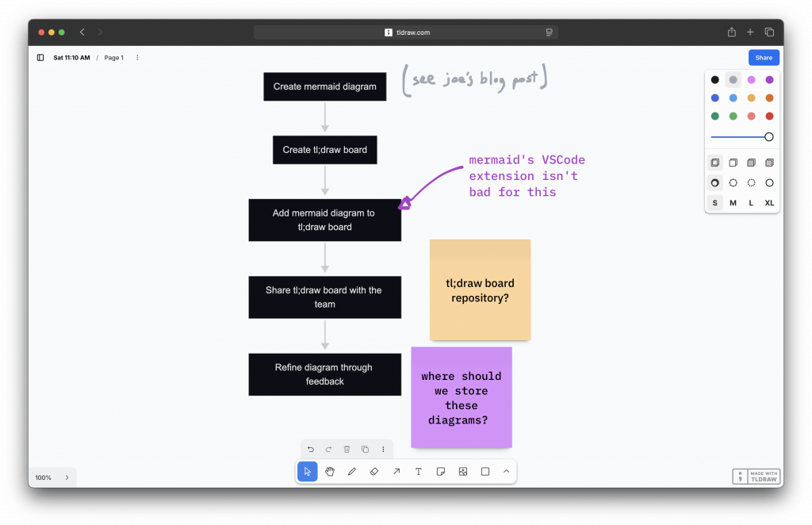Select the Draw pencil tool
The image size is (812, 525).
pos(352,472)
